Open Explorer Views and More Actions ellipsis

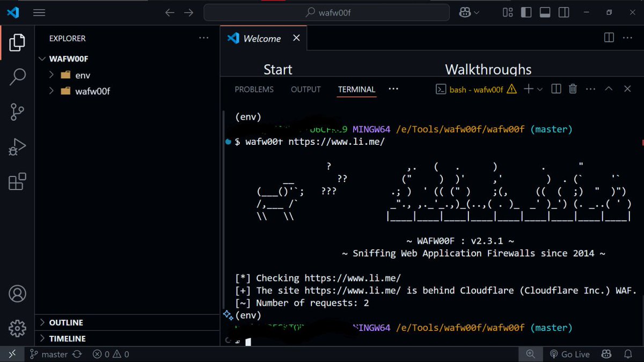pos(204,38)
